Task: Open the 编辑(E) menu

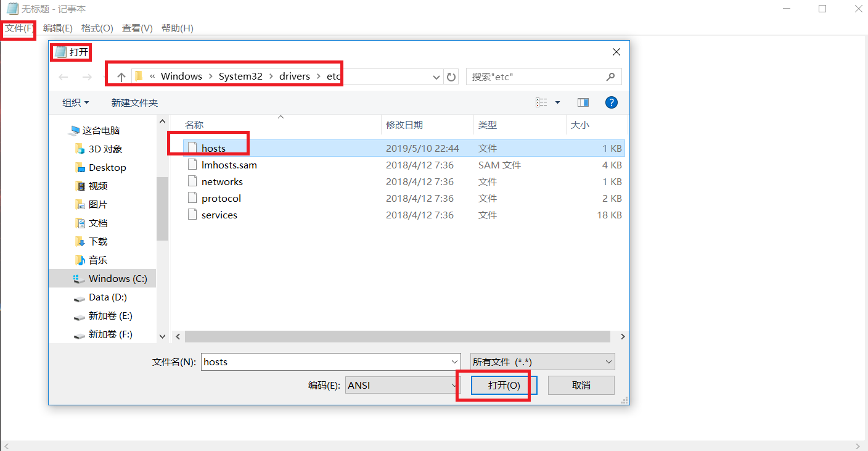Action: [58, 28]
